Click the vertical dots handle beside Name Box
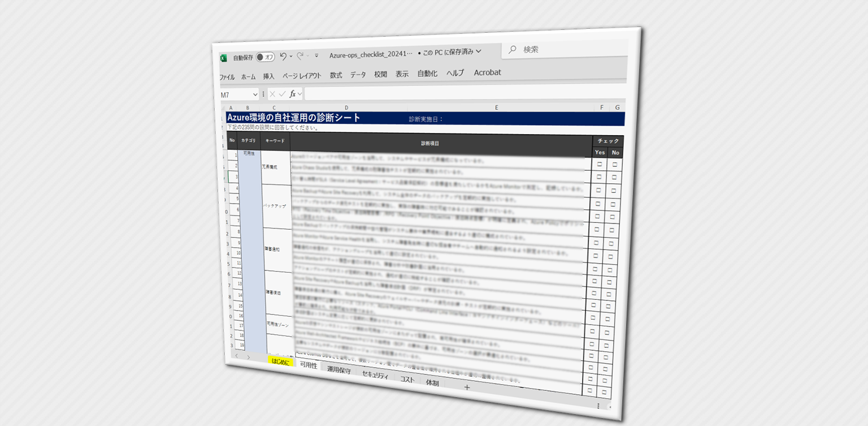The height and width of the screenshot is (426, 868). click(x=263, y=94)
